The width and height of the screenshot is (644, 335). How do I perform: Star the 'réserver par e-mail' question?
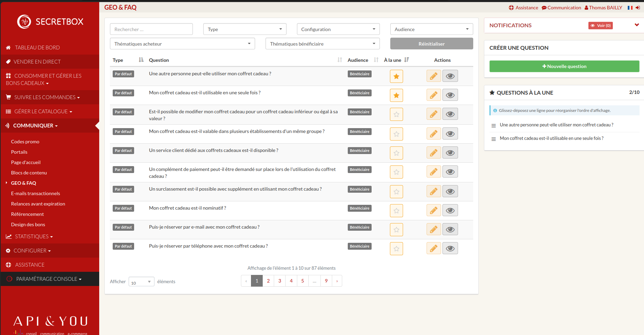[x=396, y=230]
